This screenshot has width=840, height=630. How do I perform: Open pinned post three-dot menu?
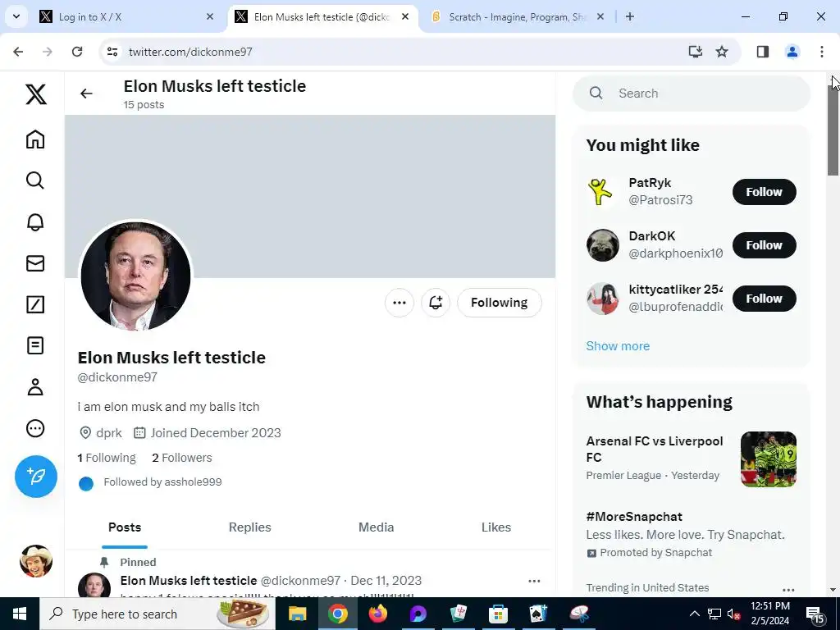[534, 581]
